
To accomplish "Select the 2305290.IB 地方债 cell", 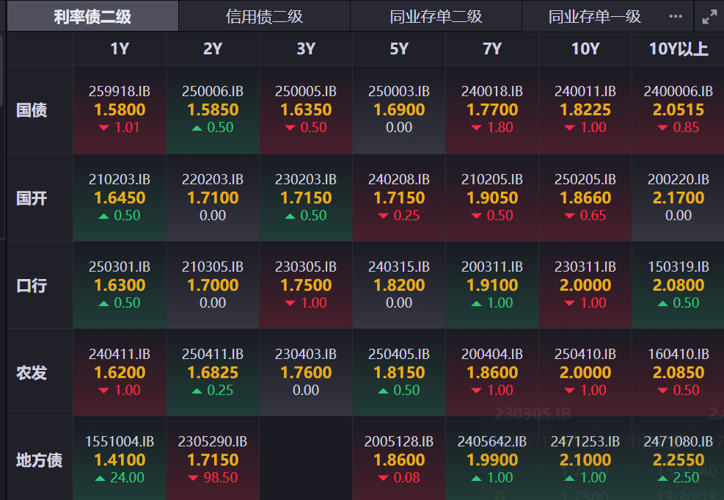I will (213, 459).
